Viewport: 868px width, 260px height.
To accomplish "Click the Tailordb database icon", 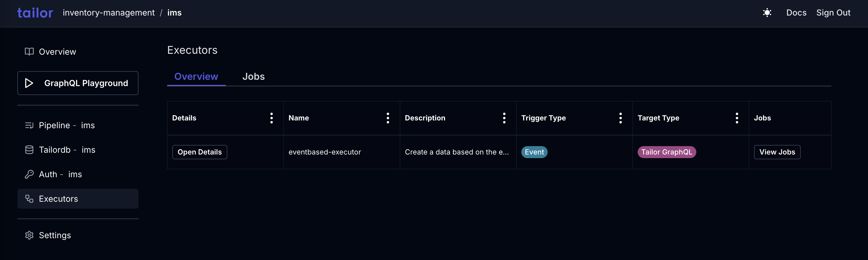I will coord(29,150).
